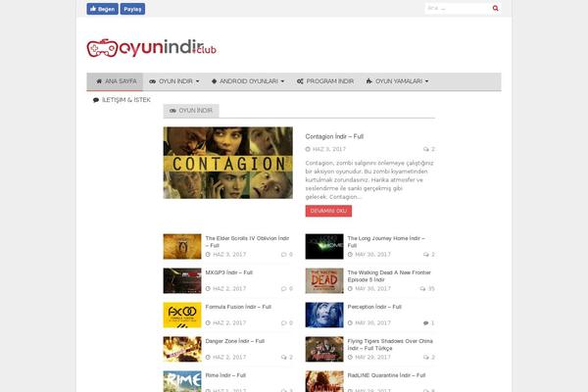Open the oyunindir.club logo homepage
This screenshot has height=392, width=588.
152,48
